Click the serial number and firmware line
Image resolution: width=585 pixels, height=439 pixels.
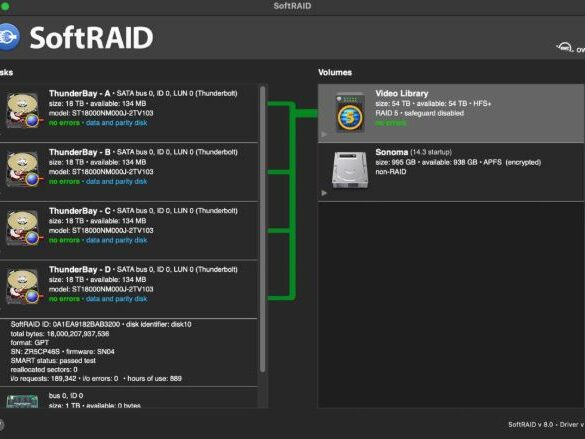pyautogui.click(x=62, y=351)
